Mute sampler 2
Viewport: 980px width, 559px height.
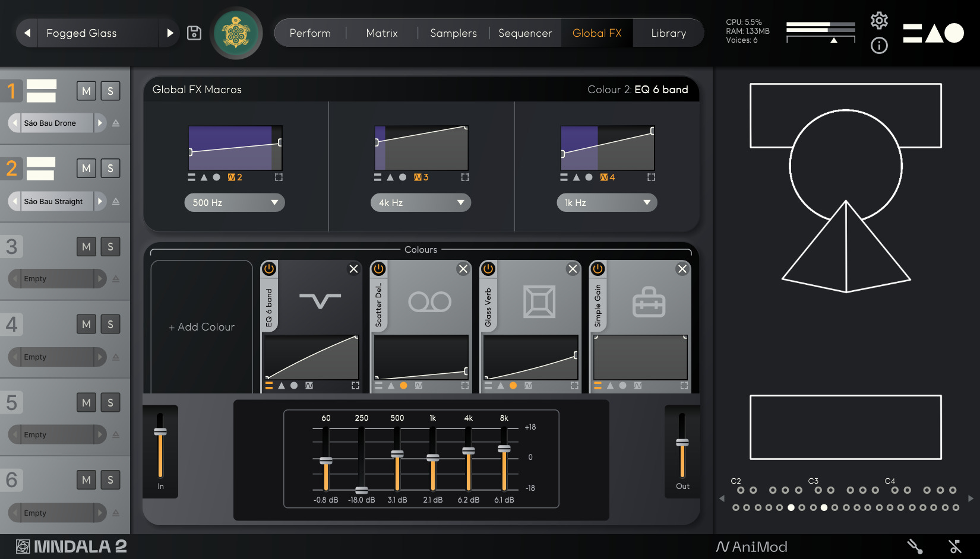[x=86, y=168]
